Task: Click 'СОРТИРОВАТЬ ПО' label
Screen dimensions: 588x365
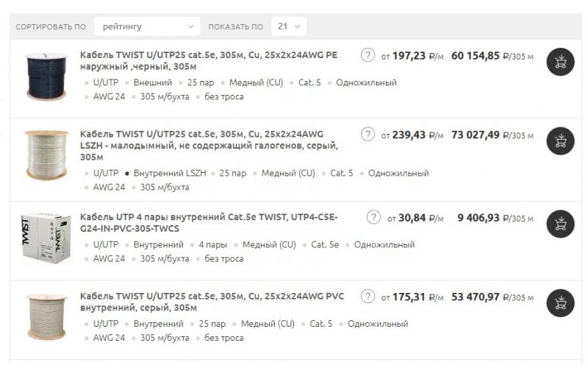Action: (x=51, y=27)
